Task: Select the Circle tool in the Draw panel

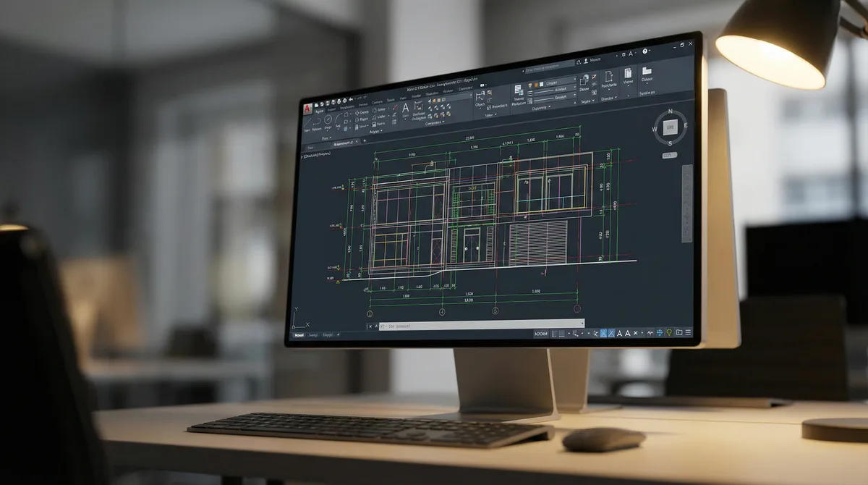Action: point(327,120)
